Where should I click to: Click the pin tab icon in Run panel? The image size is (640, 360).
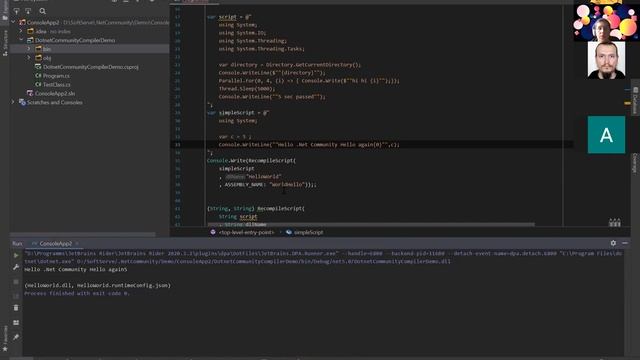click(16, 337)
